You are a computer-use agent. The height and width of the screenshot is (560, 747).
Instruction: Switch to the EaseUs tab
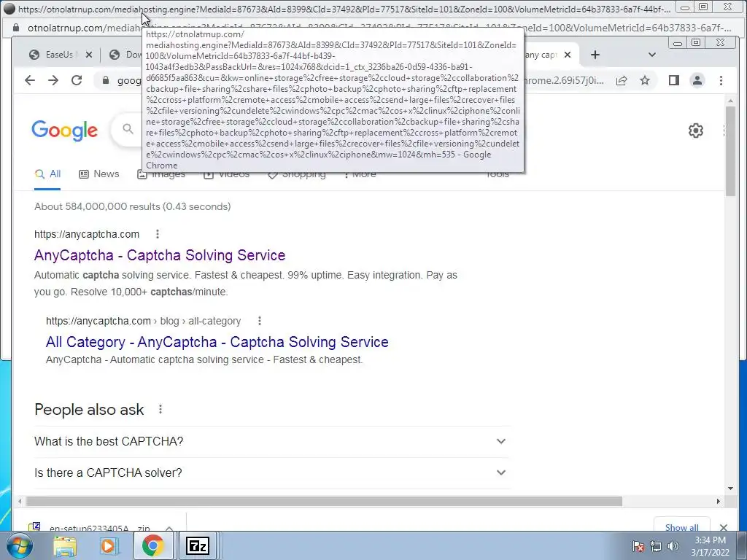click(59, 55)
